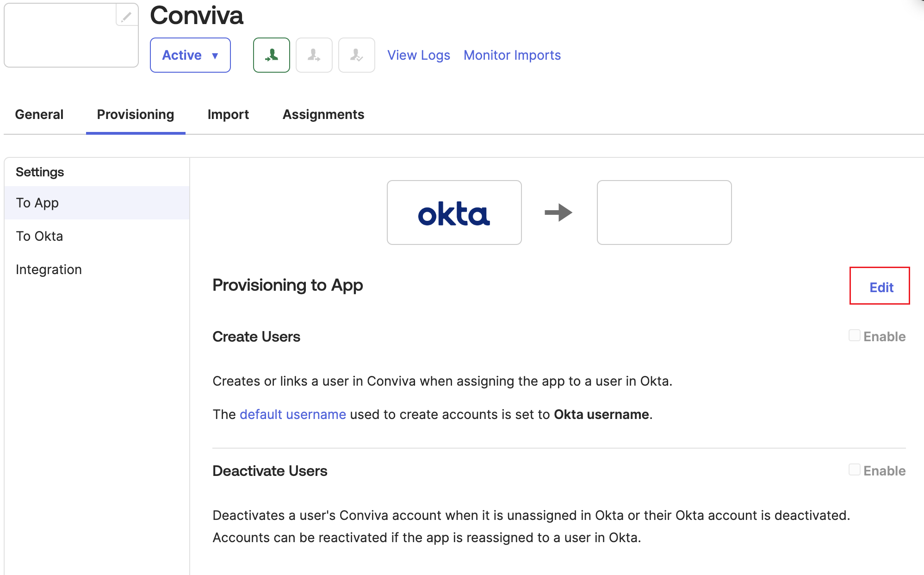Viewport: 924px width, 575px height.
Task: Open Integration in Settings sidebar
Action: [x=97, y=269]
